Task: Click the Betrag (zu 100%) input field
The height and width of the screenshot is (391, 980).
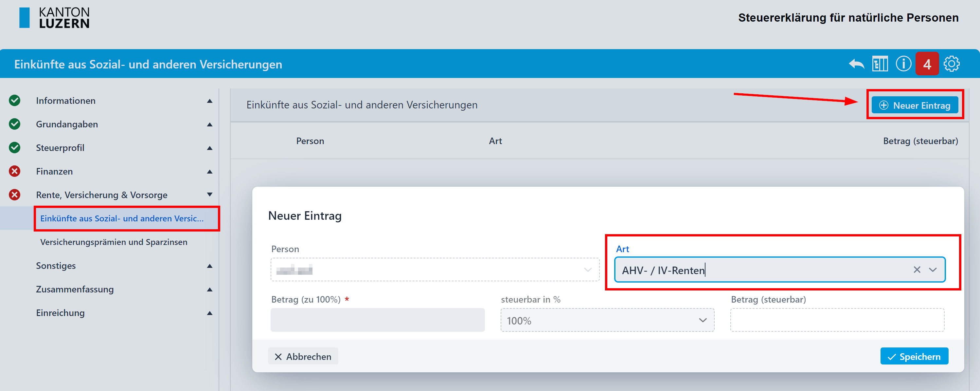Action: point(377,320)
